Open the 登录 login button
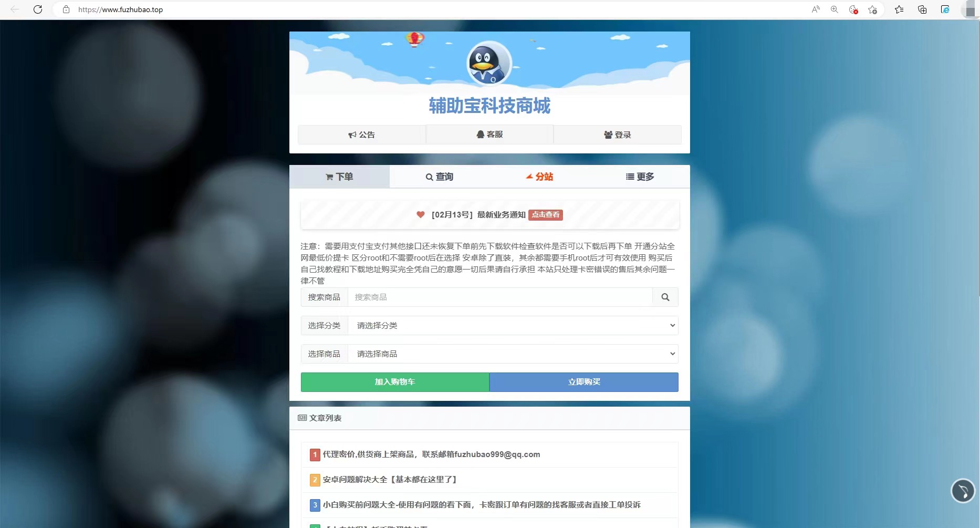The height and width of the screenshot is (528, 980). point(617,135)
